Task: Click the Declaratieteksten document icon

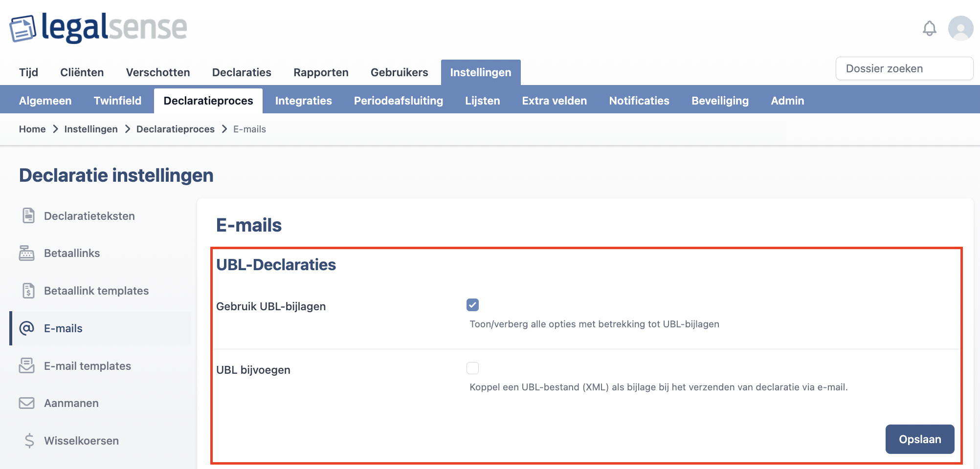Action: (x=29, y=215)
